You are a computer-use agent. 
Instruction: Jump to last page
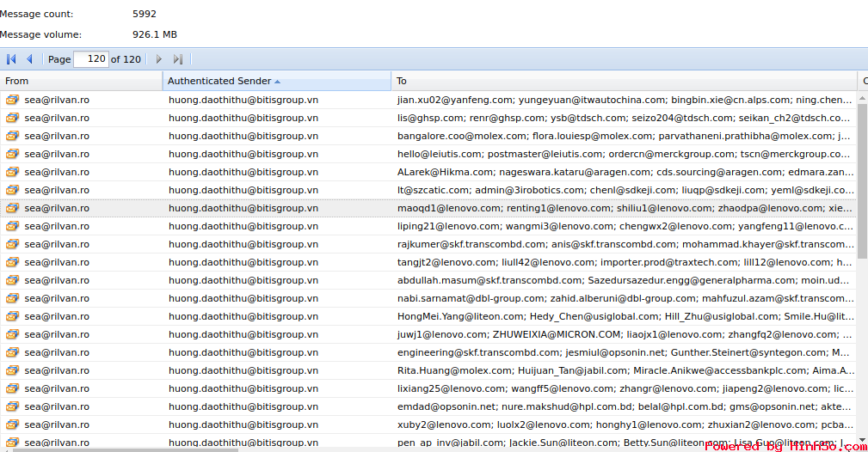coord(178,59)
